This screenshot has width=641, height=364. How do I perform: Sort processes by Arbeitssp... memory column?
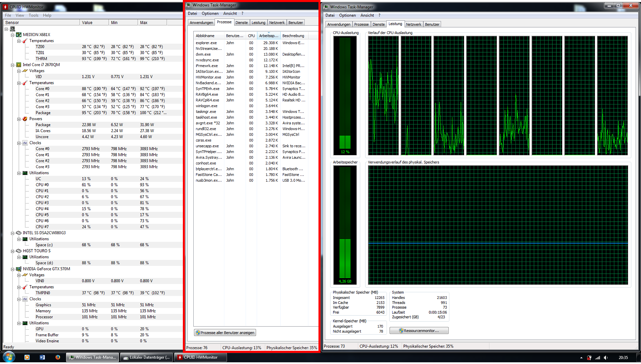269,36
